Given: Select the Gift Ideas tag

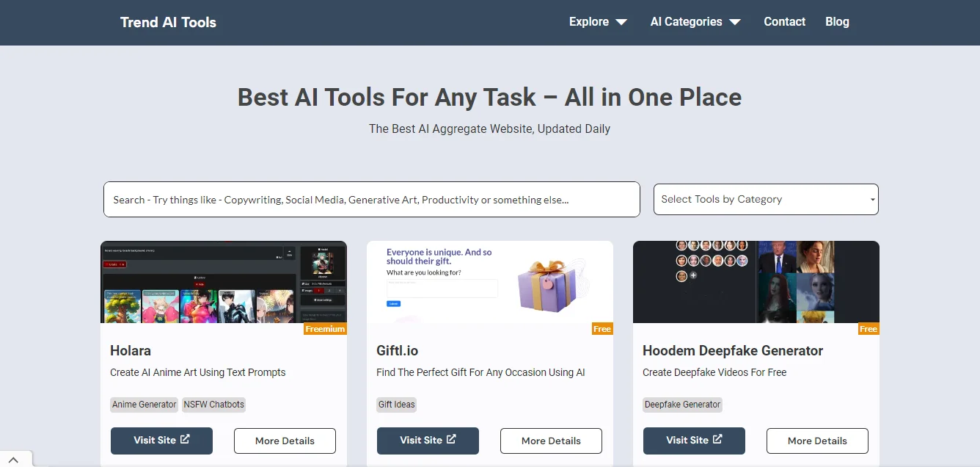Looking at the screenshot, I should pyautogui.click(x=396, y=405).
